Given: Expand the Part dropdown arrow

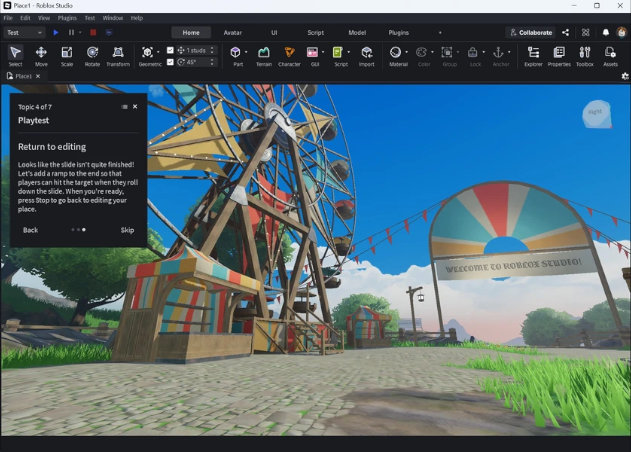Looking at the screenshot, I should 246,52.
